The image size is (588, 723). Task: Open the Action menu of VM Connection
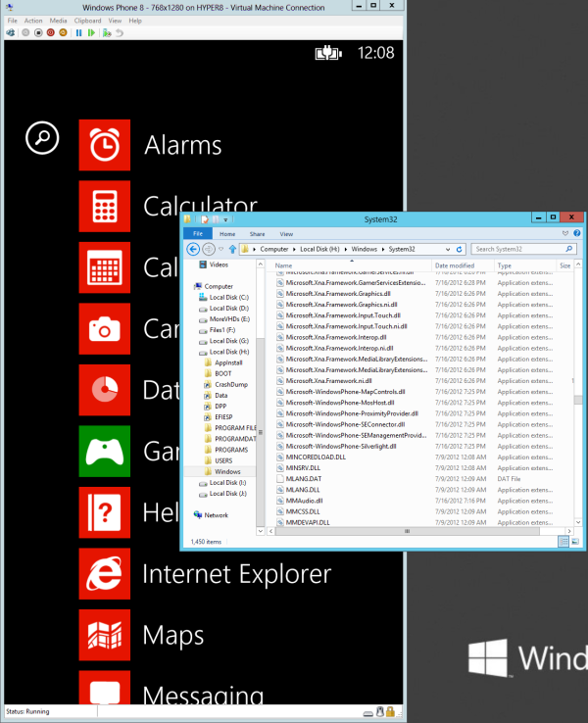33,21
